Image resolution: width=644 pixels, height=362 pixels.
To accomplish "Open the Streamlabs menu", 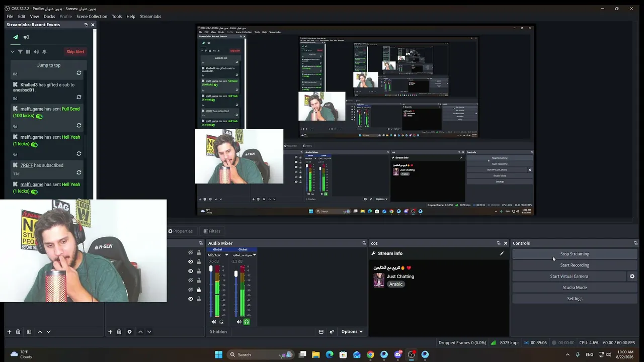I will [150, 17].
